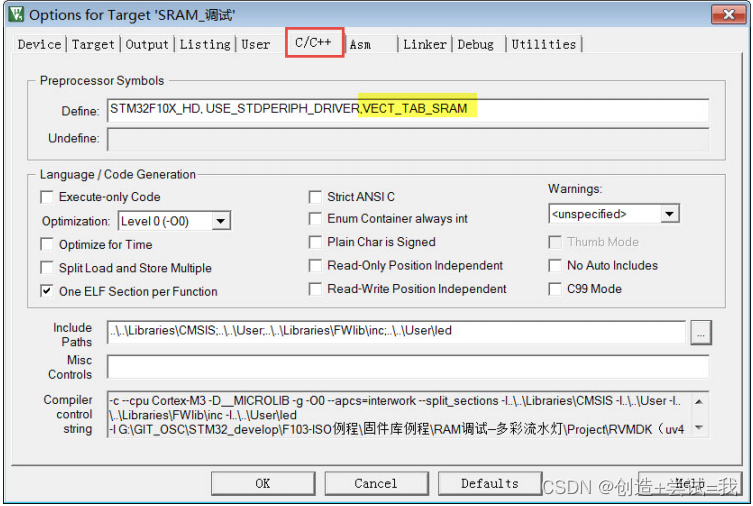
Task: Click the Help button
Action: tap(690, 483)
